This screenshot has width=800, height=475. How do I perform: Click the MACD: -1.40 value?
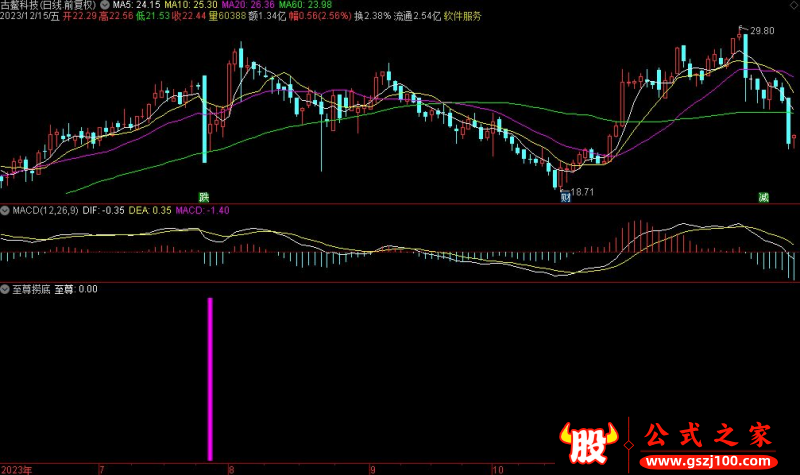[203, 210]
